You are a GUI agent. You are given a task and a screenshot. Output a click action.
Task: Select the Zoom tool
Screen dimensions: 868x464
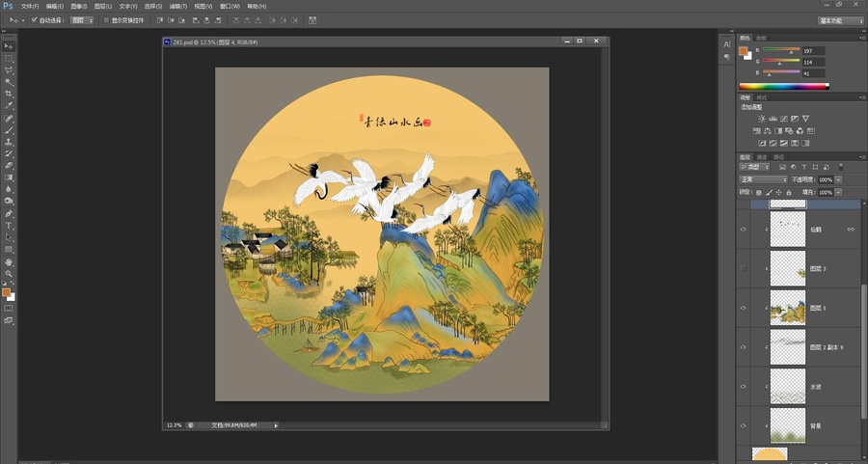[9, 274]
